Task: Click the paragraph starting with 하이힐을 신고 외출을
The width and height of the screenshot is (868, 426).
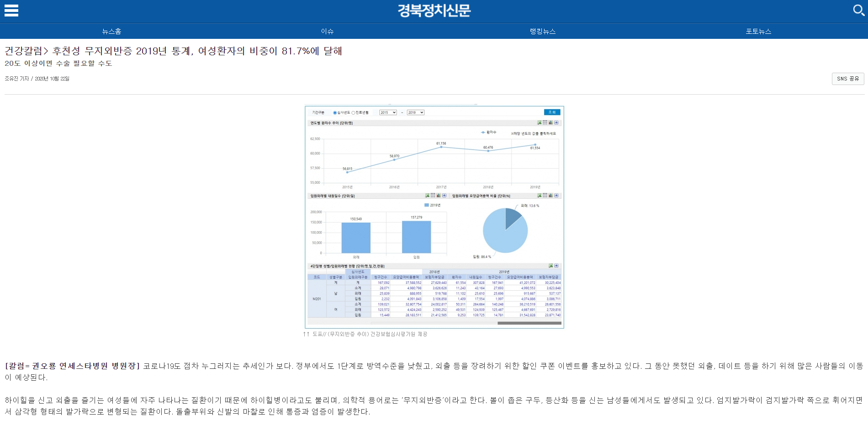Action: pos(434,406)
